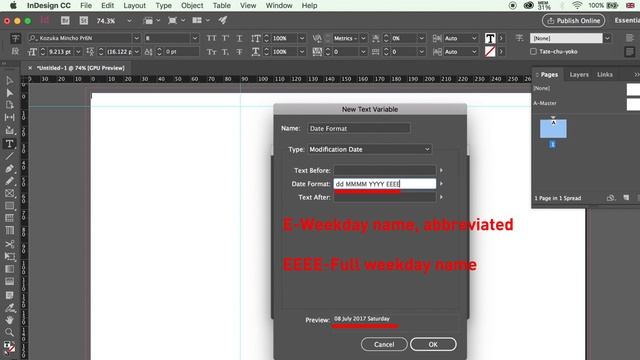
Task: Select the Pencil tool
Action: (9, 181)
